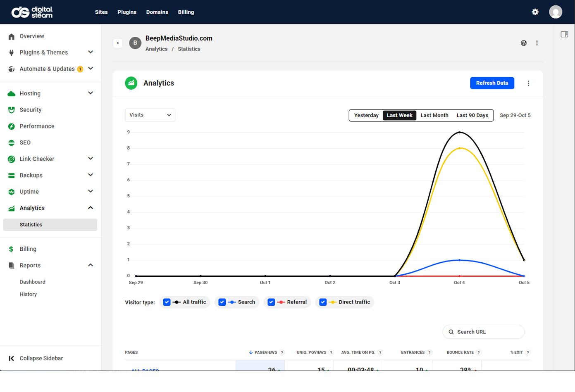The width and height of the screenshot is (575, 392).
Task: Click the Digital Steam logo
Action: [32, 12]
